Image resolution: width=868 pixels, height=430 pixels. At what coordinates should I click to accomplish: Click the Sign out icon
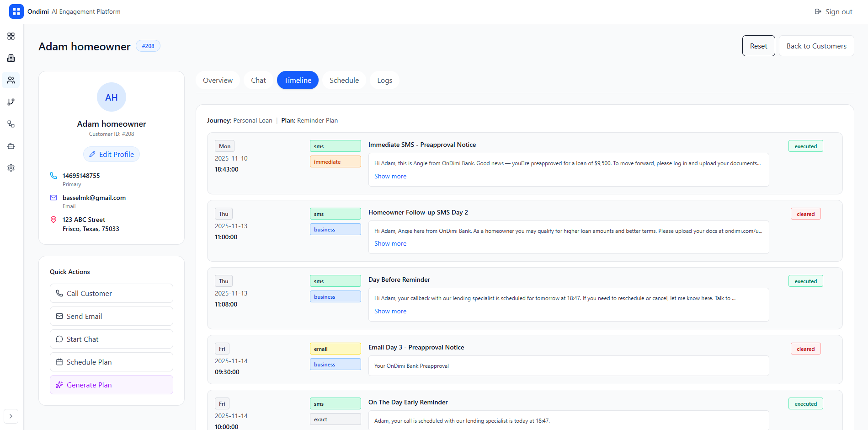pos(818,11)
